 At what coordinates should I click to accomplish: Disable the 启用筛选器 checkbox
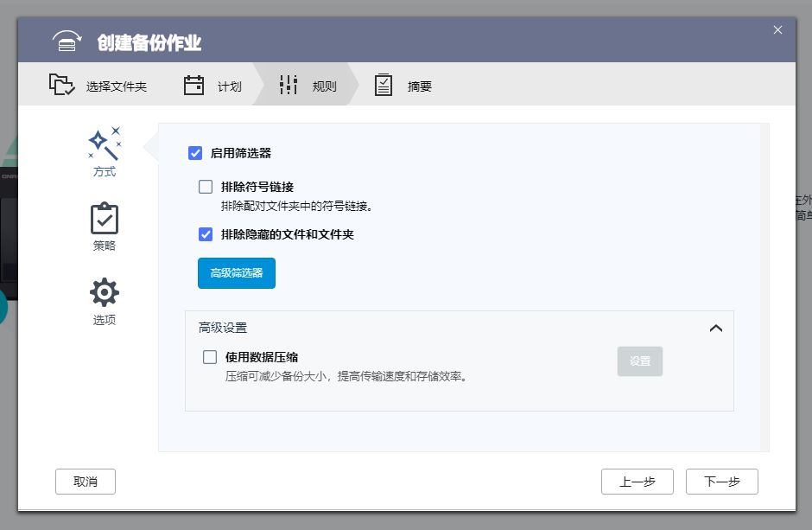point(196,153)
